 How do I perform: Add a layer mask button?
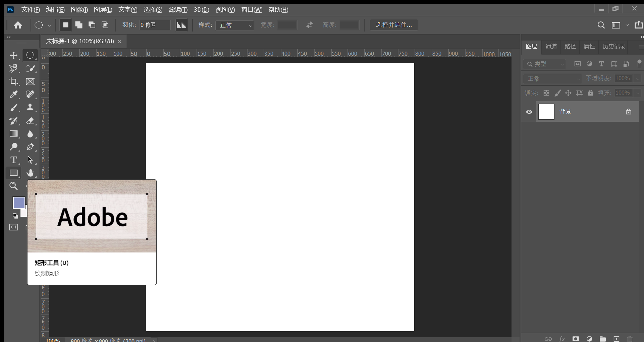576,339
